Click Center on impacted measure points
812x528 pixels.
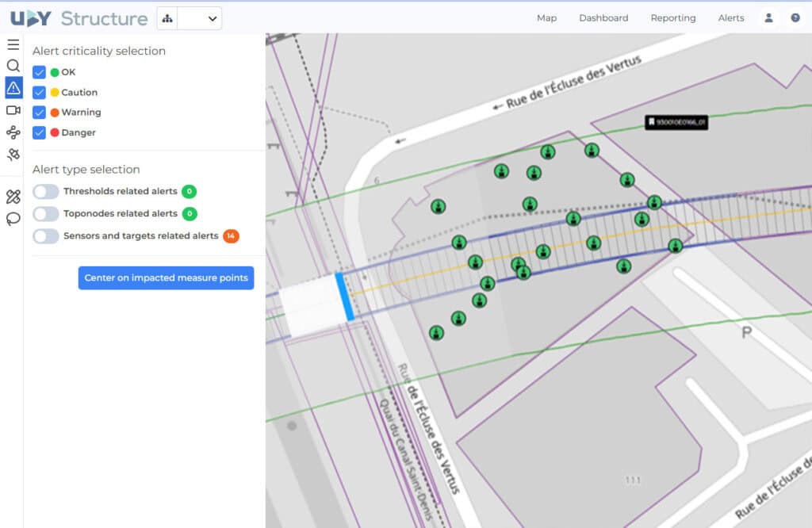click(x=166, y=277)
